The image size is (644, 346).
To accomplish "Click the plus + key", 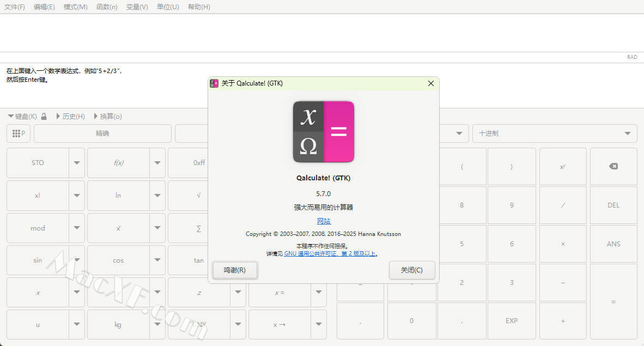I will [x=563, y=320].
